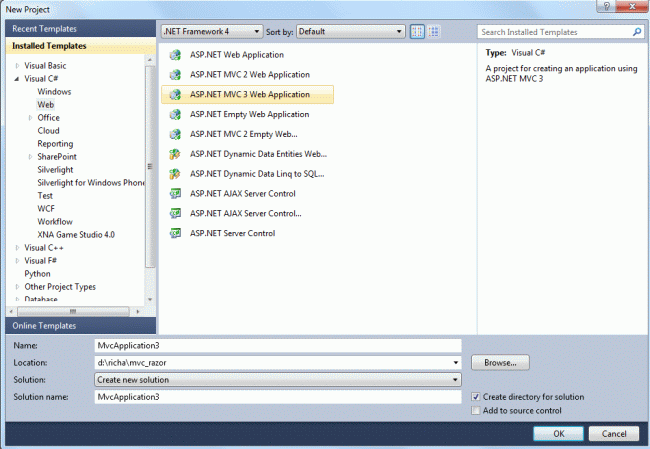Image resolution: width=650 pixels, height=449 pixels.
Task: Click the search magnifier icon
Action: click(x=637, y=32)
